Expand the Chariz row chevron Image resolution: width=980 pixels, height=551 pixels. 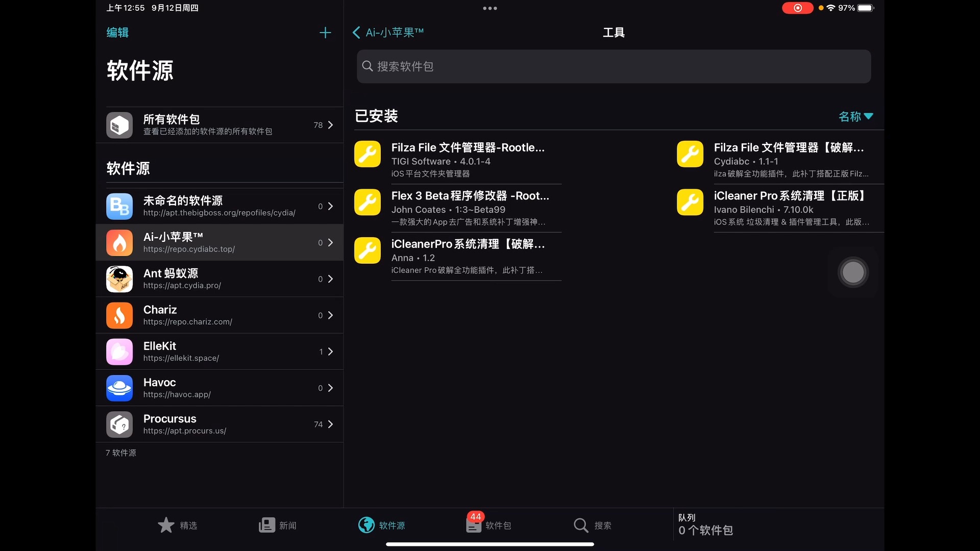(331, 315)
